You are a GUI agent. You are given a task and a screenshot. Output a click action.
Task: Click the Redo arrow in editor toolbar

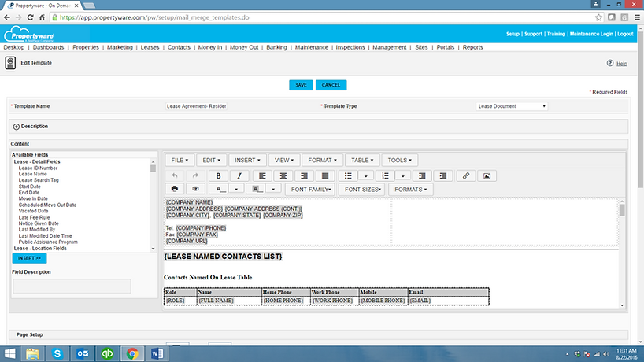195,175
